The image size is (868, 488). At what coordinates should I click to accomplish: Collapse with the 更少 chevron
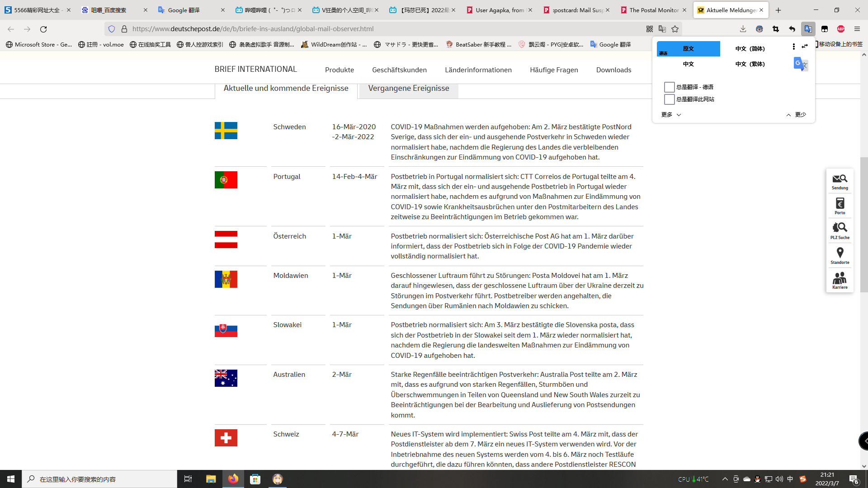796,115
